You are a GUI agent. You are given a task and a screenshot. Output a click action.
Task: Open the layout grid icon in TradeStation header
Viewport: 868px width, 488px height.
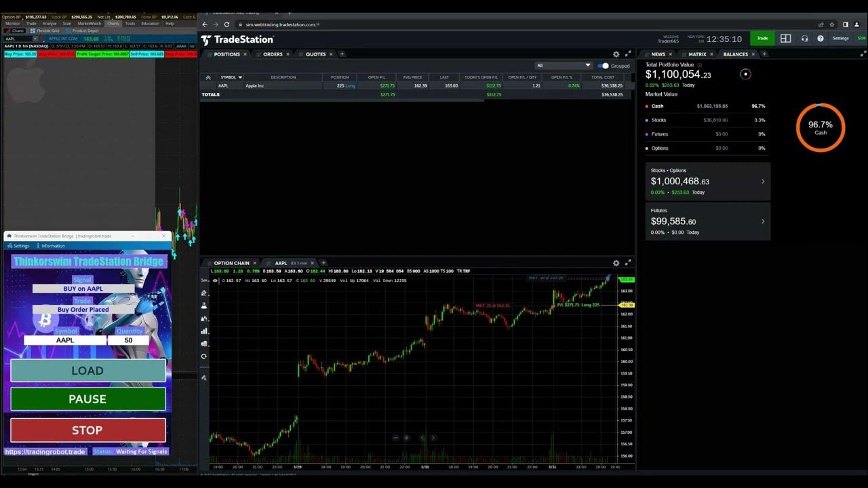pyautogui.click(x=785, y=39)
